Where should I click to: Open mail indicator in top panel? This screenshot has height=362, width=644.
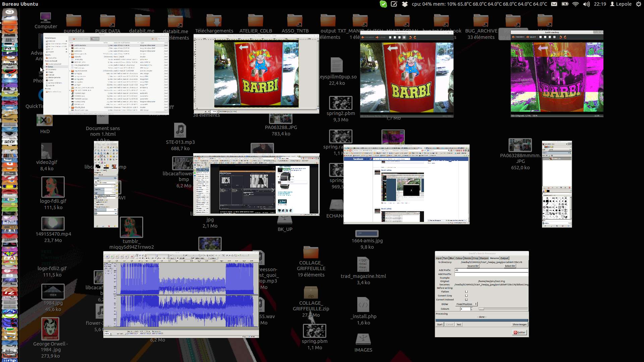pos(554,4)
